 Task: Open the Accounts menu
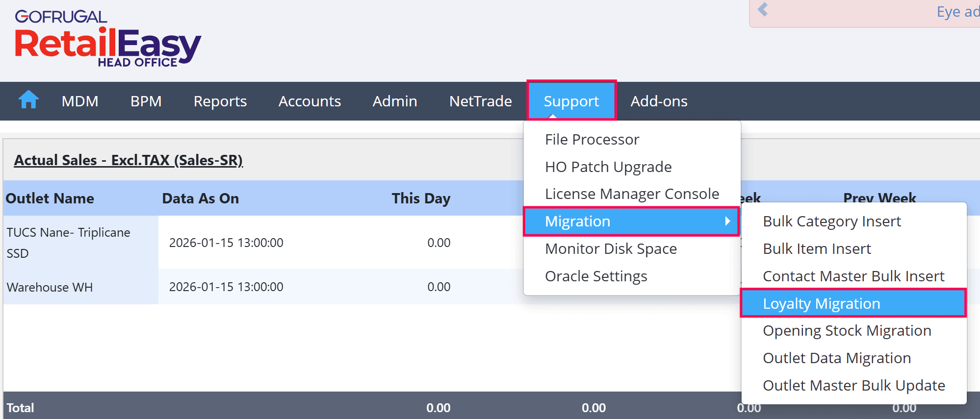[309, 101]
